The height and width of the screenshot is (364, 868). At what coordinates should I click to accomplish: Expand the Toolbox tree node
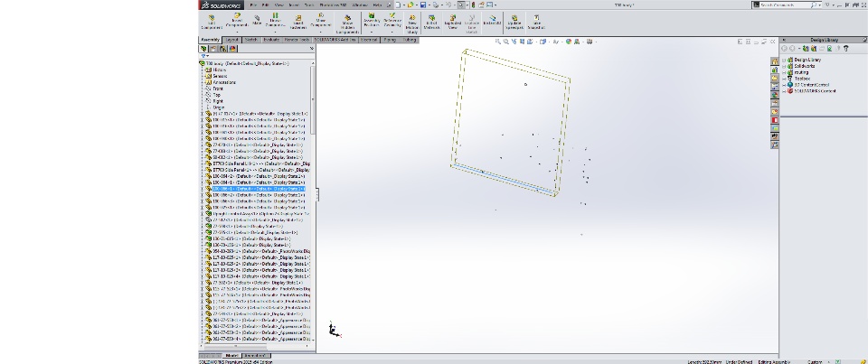[784, 79]
